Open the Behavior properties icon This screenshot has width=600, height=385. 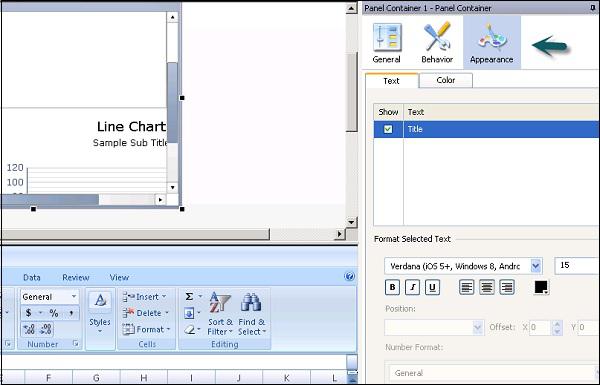click(437, 43)
